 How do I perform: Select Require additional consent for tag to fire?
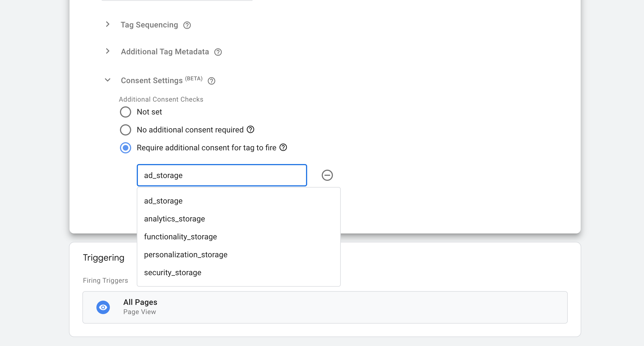(126, 148)
